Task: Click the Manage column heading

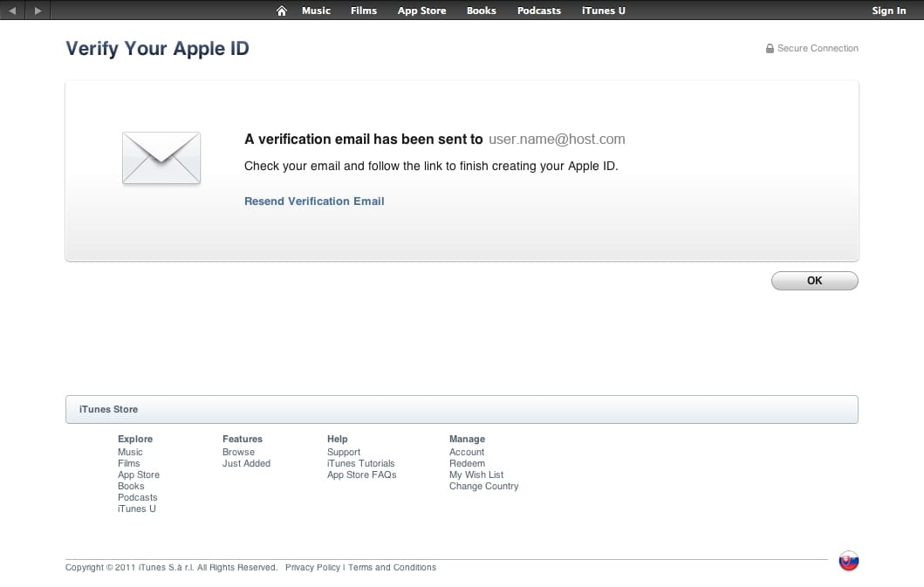Action: [468, 439]
